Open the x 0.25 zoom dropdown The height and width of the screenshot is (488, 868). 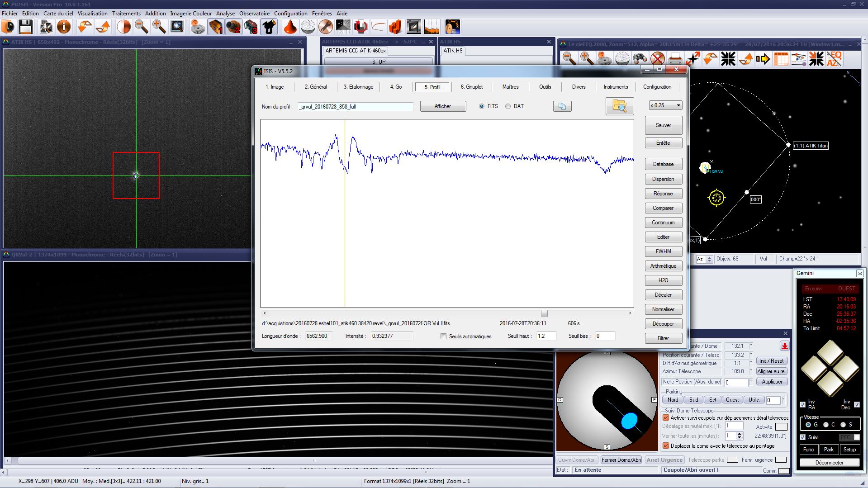click(x=665, y=105)
